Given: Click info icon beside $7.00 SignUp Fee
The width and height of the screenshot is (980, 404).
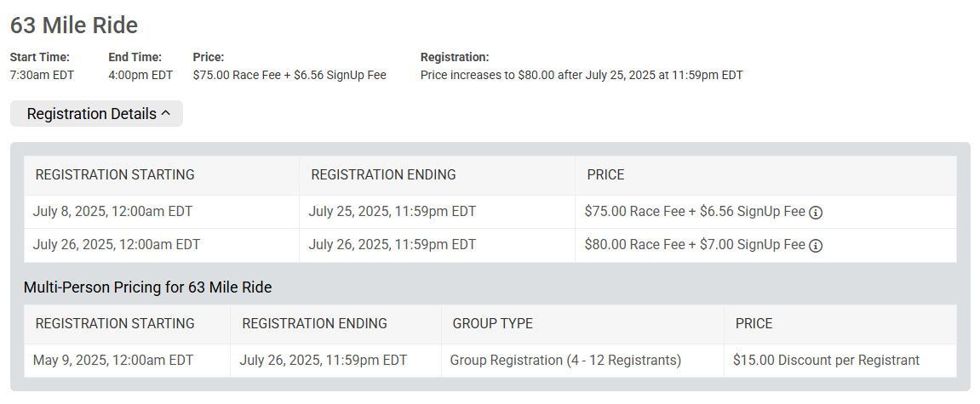Looking at the screenshot, I should coord(816,246).
